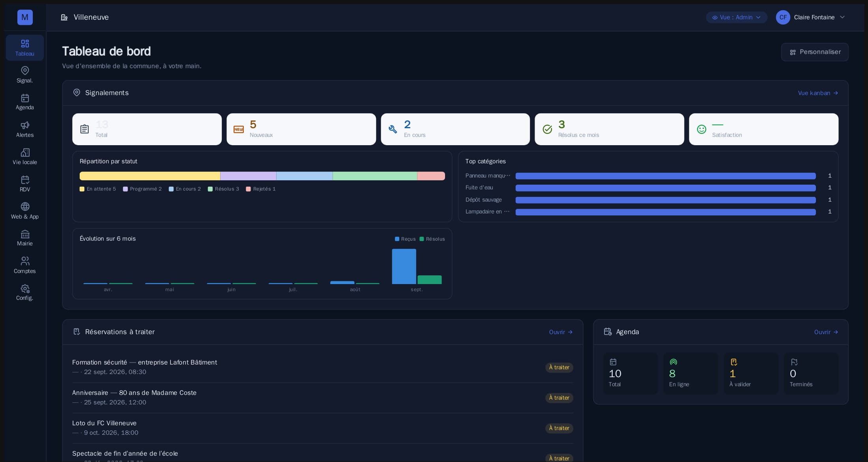
Task: Click the yellow En attente bar segment
Action: pyautogui.click(x=150, y=176)
